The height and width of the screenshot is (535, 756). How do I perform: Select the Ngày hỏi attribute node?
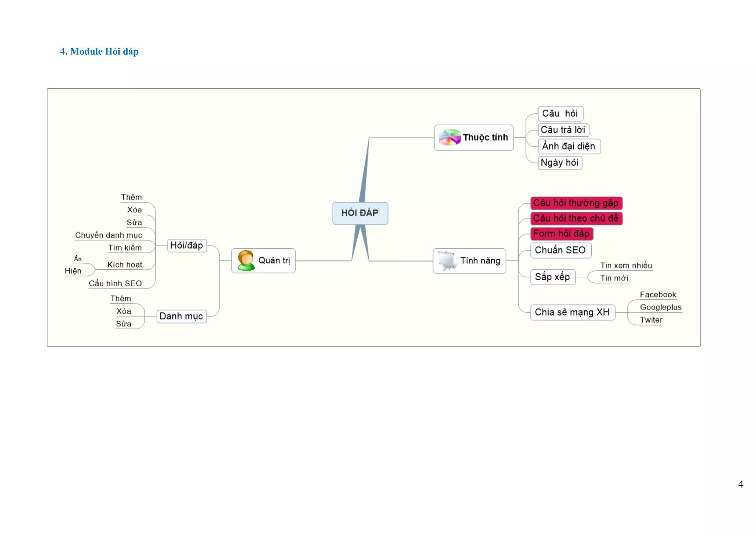[560, 163]
